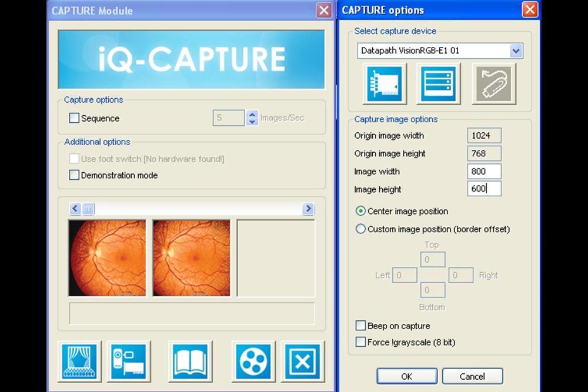Click the Bottom border offset field
Viewport: 588px width, 392px height.
(433, 290)
